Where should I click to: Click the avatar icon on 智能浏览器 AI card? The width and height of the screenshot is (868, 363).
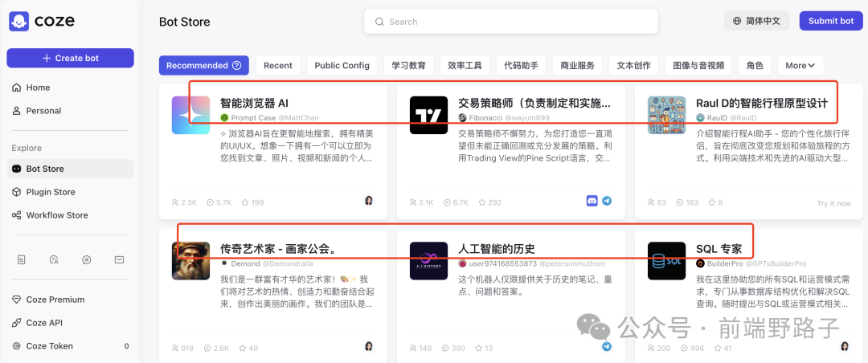pyautogui.click(x=369, y=201)
